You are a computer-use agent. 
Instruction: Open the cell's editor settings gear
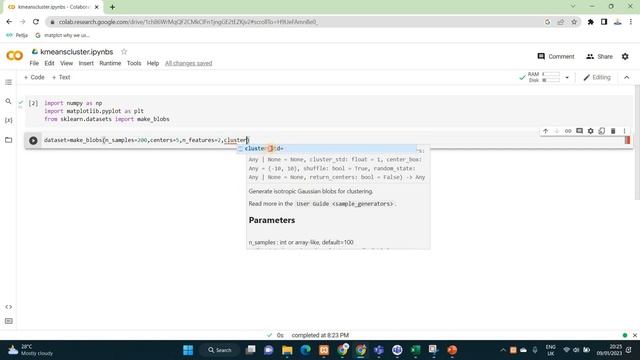coord(590,131)
